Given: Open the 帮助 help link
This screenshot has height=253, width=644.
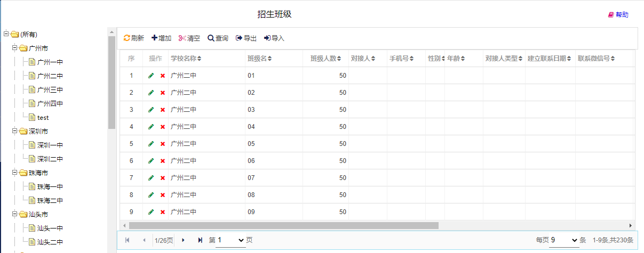Looking at the screenshot, I should pyautogui.click(x=618, y=15).
